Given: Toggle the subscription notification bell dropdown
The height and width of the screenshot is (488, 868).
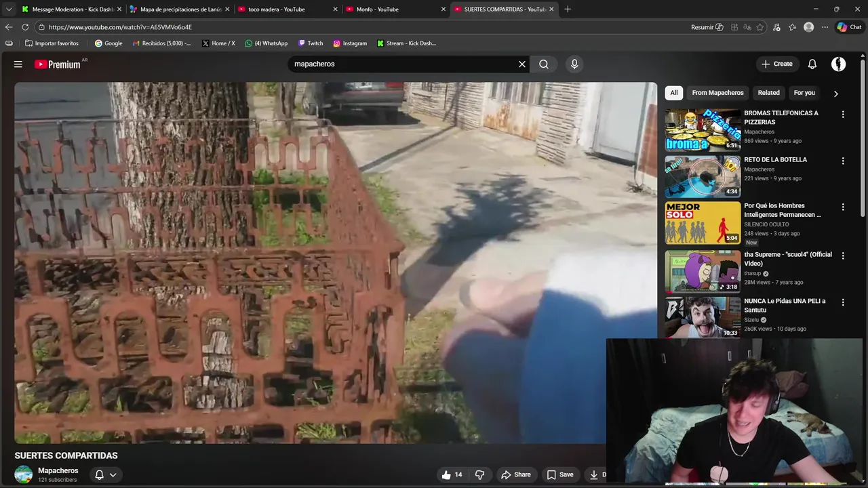Looking at the screenshot, I should pyautogui.click(x=106, y=474).
